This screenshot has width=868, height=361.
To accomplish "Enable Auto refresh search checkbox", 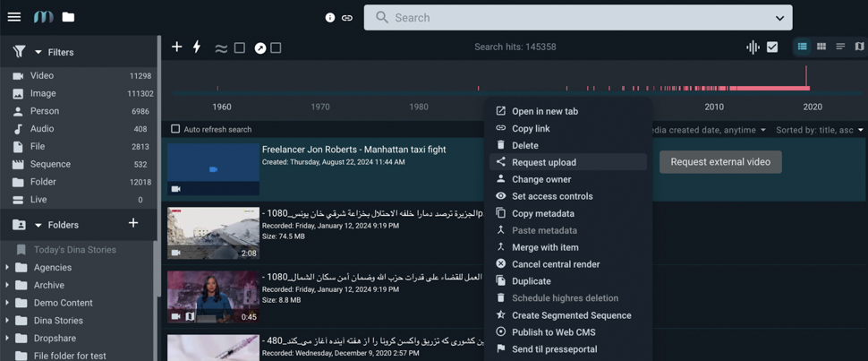I will point(175,129).
